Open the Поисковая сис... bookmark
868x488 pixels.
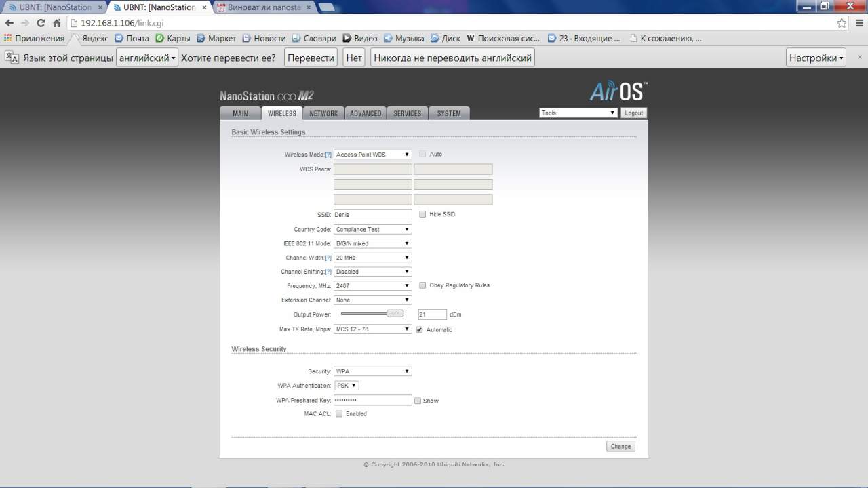point(504,39)
